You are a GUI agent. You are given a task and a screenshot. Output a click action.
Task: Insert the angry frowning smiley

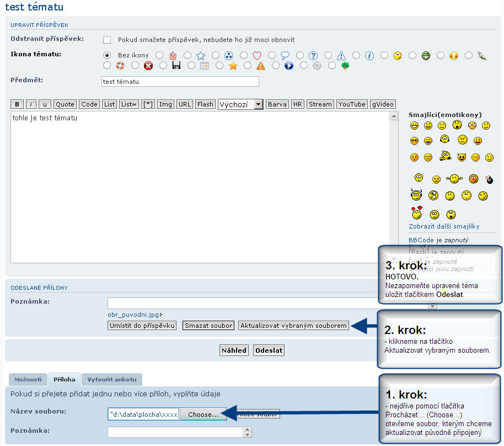click(463, 140)
